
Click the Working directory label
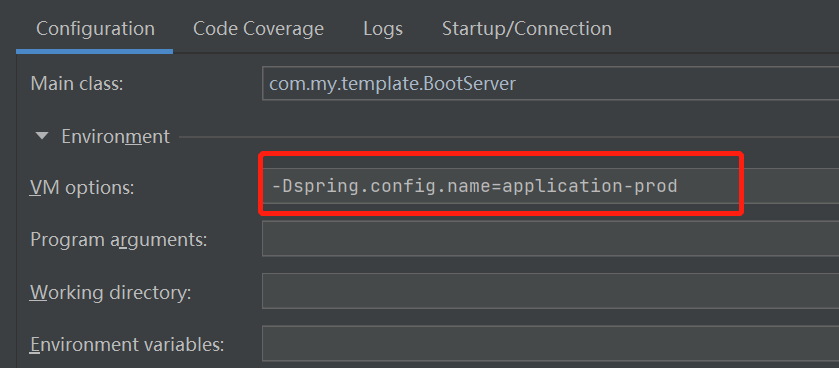tap(111, 293)
